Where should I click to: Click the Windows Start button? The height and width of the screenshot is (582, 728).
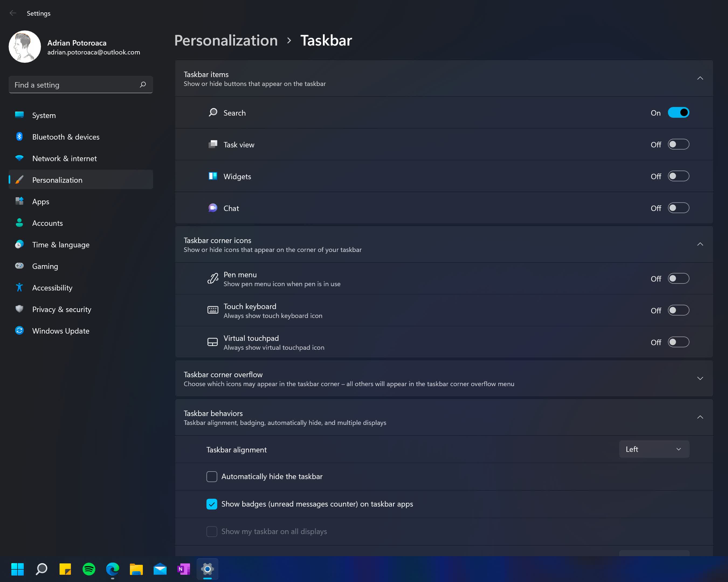(18, 569)
